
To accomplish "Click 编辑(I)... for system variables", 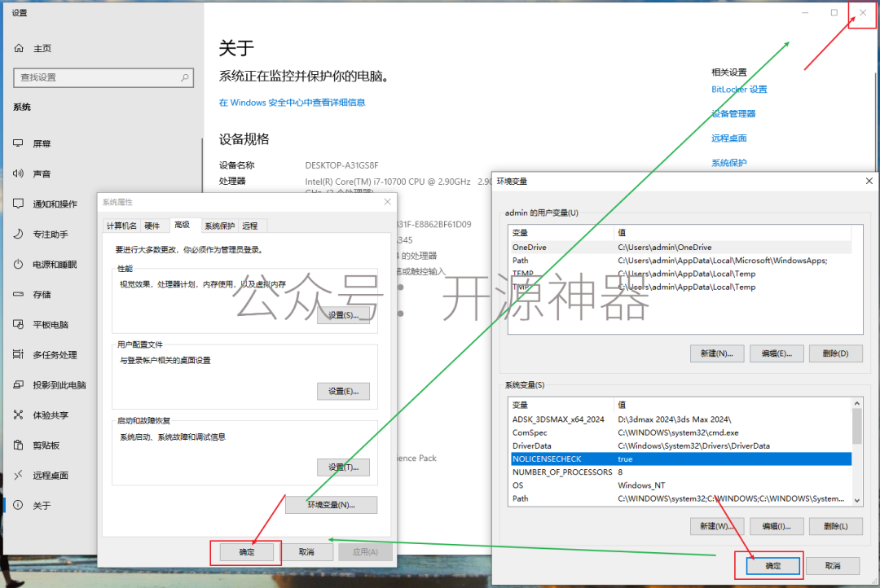I will pyautogui.click(x=777, y=526).
